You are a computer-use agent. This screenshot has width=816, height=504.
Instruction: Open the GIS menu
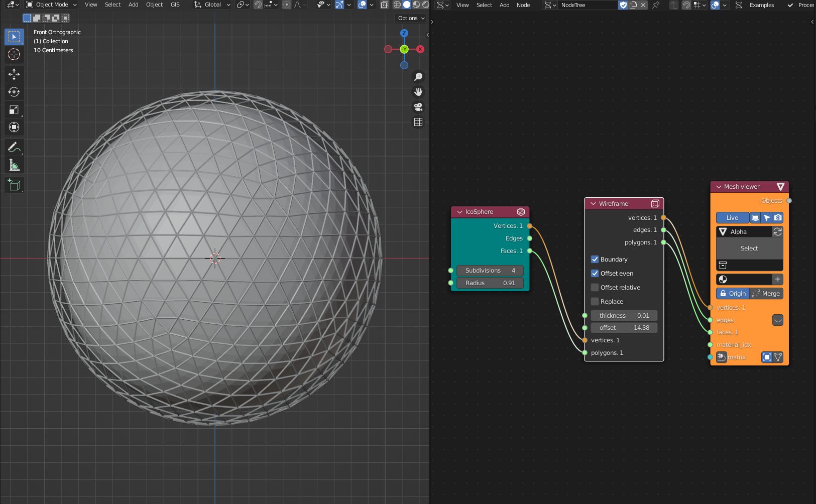click(x=175, y=5)
